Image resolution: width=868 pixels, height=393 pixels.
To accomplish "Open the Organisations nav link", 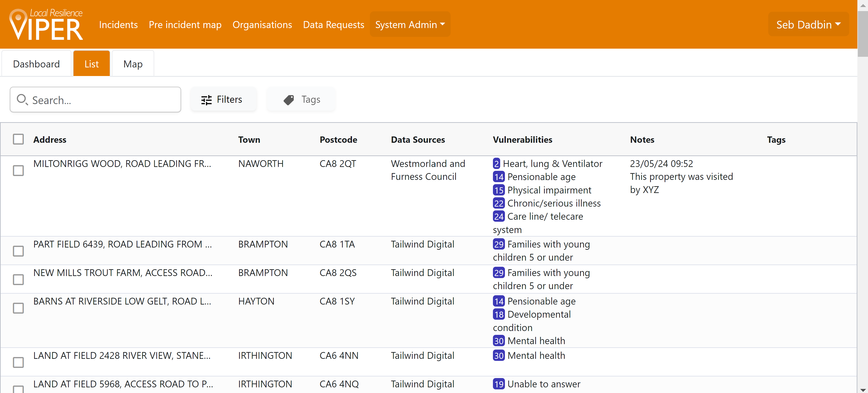I will pos(262,25).
